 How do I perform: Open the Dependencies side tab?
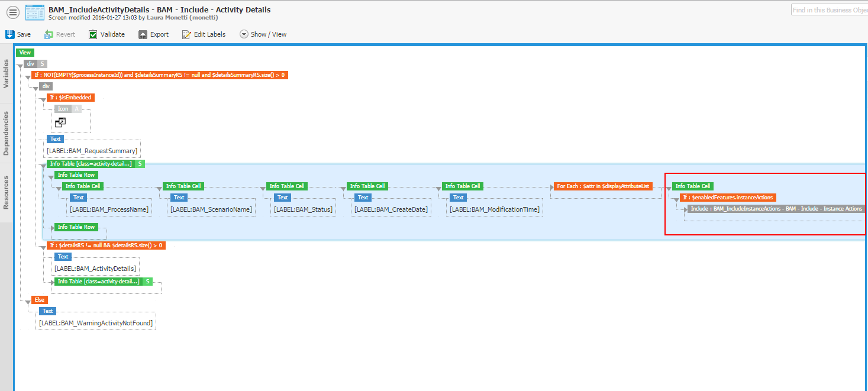pyautogui.click(x=7, y=134)
